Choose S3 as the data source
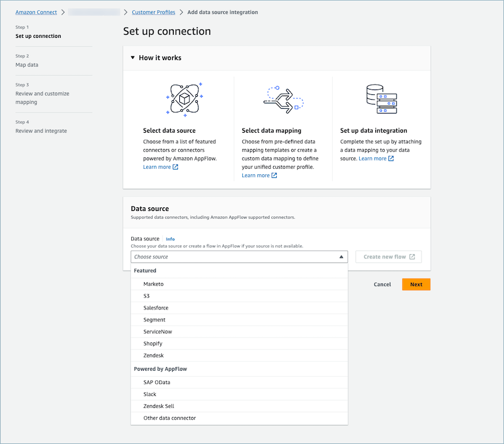The width and height of the screenshot is (504, 444). 146,296
